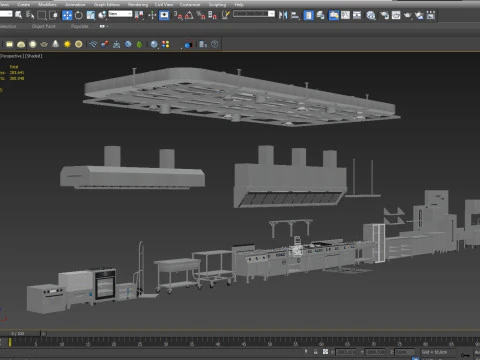Toggle Absolute/Offset transform mode
The width and height of the screenshot is (480, 360).
[x=326, y=352]
